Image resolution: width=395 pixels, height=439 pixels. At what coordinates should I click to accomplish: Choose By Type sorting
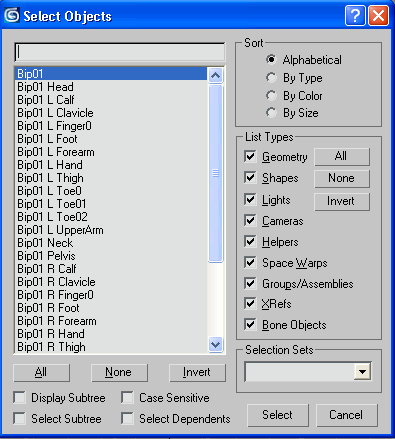(x=271, y=78)
